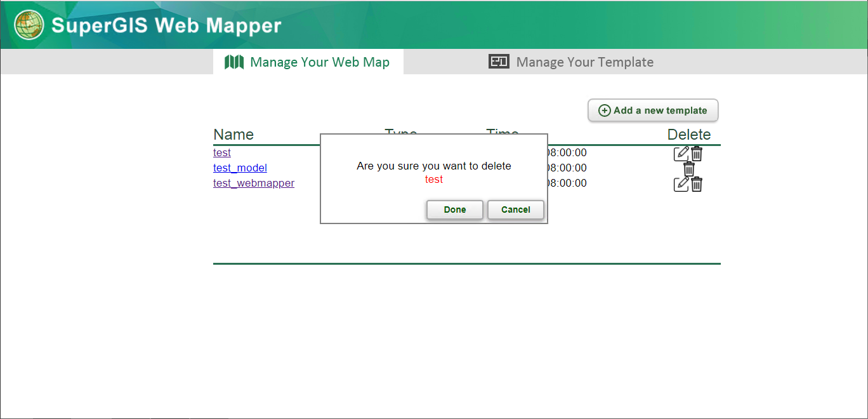Open the test_webmapper map link
The height and width of the screenshot is (419, 868).
(254, 183)
